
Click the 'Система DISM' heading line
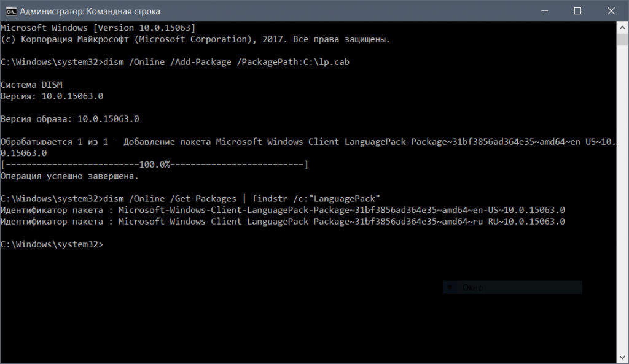pos(31,85)
